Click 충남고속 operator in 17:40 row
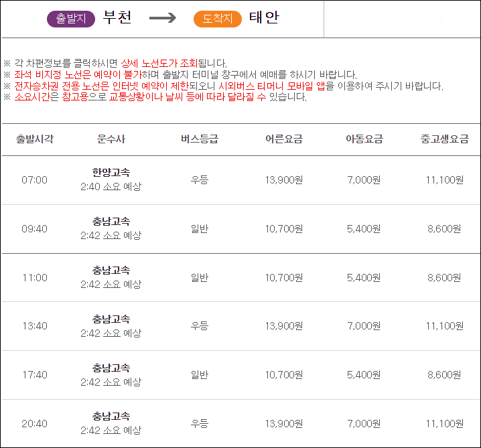The height and width of the screenshot is (448, 481). (x=111, y=368)
